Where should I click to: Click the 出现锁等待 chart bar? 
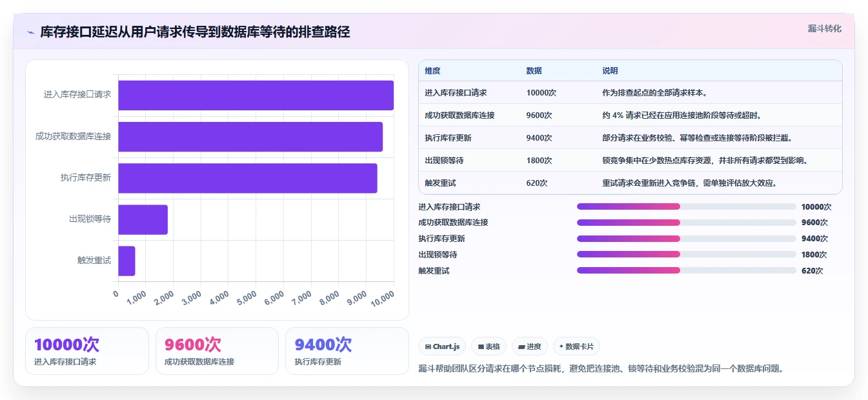[143, 219]
